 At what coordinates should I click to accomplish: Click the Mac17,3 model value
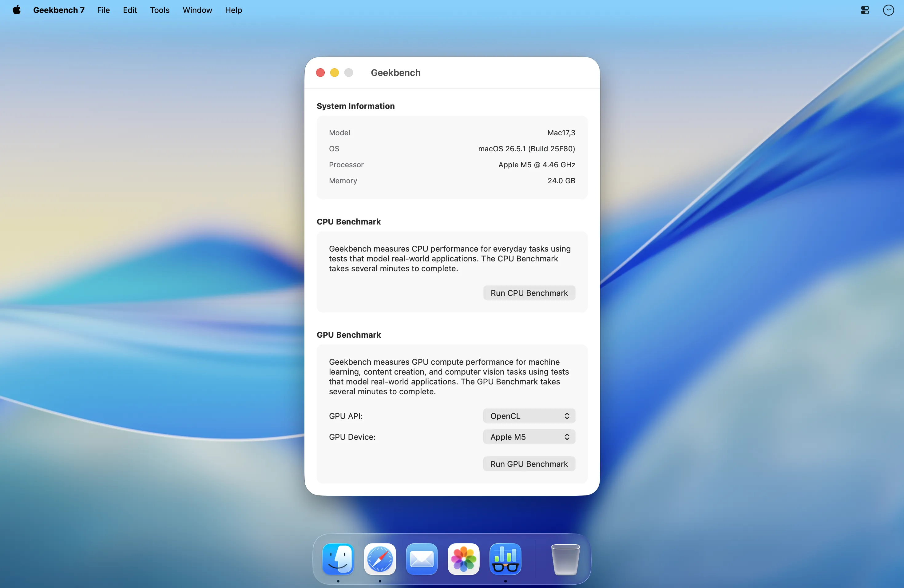tap(561, 133)
